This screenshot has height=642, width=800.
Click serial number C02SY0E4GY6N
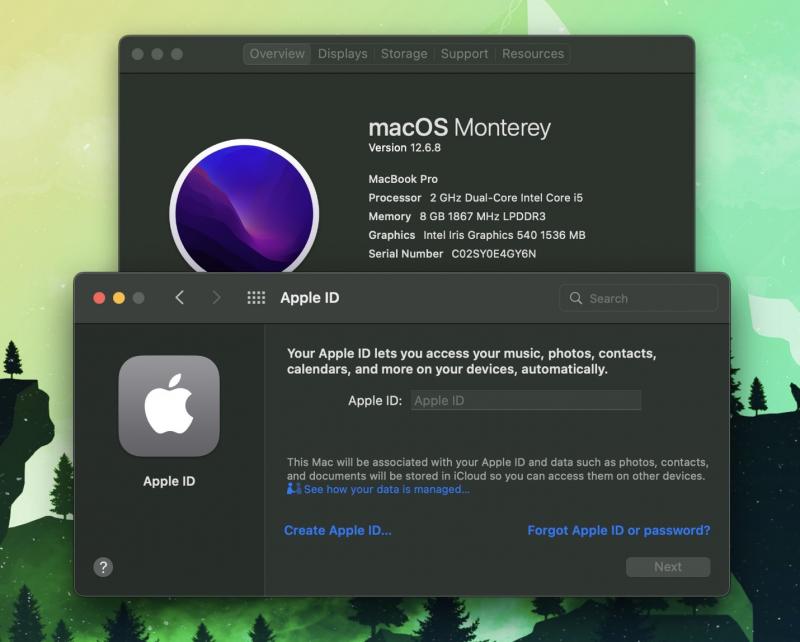tap(493, 254)
